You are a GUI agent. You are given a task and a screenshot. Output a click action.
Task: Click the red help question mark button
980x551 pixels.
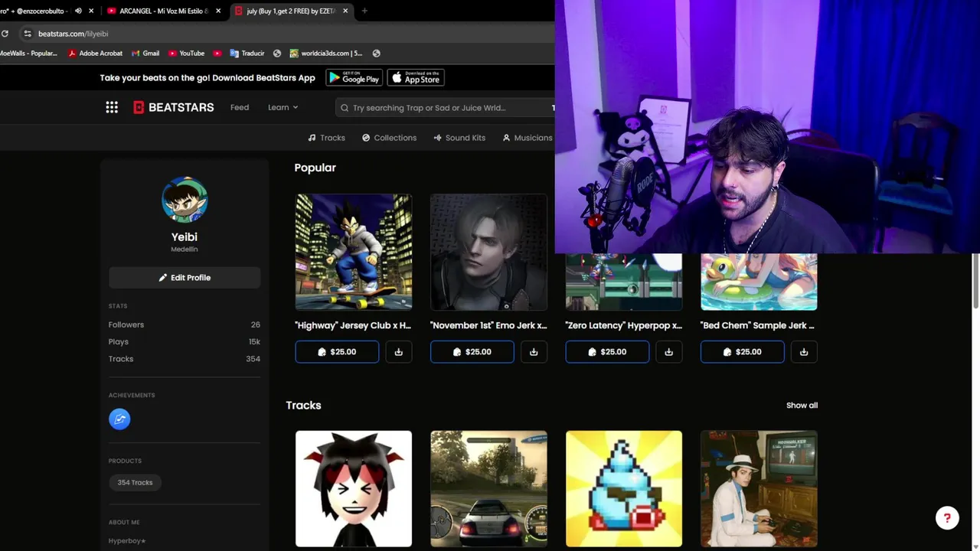tap(947, 518)
